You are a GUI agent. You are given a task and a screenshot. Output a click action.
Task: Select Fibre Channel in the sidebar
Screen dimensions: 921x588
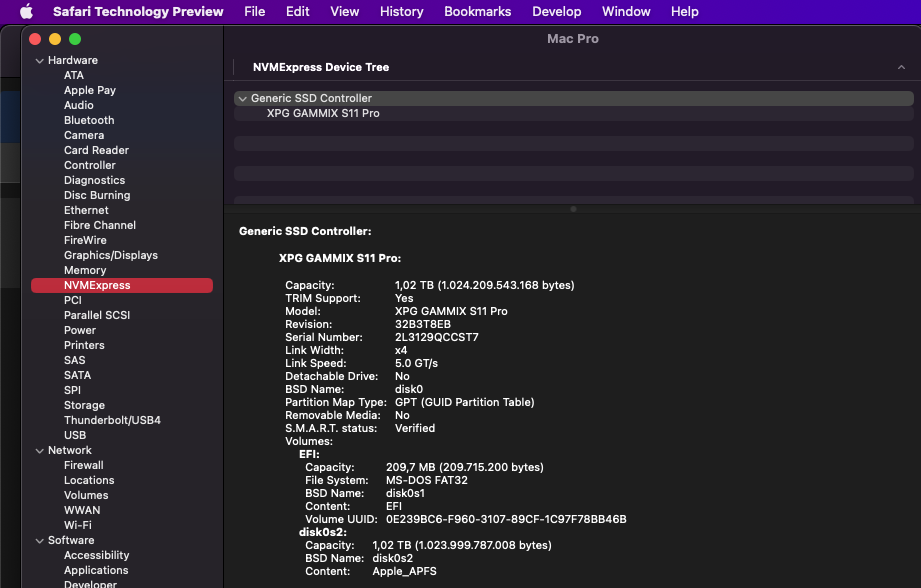pos(100,225)
